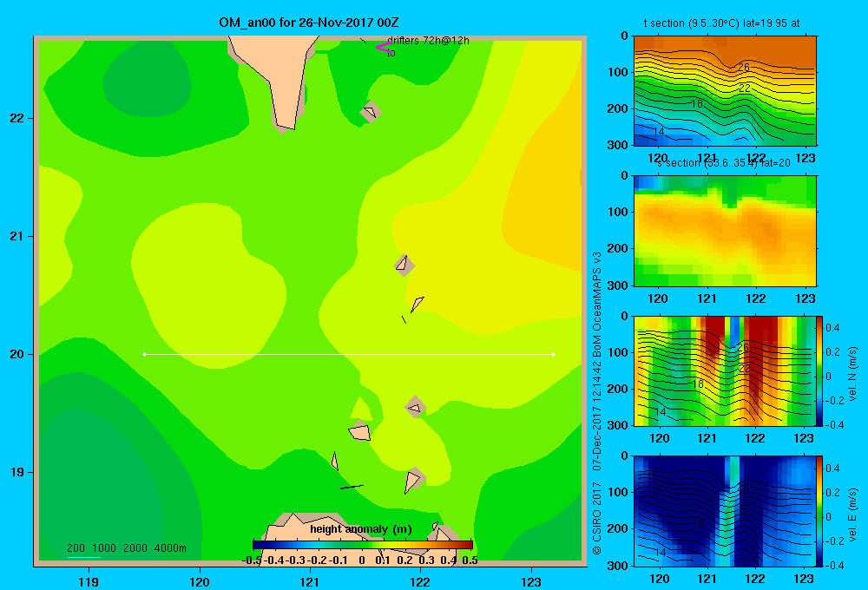Click the vel. E color scale bar

(819, 511)
